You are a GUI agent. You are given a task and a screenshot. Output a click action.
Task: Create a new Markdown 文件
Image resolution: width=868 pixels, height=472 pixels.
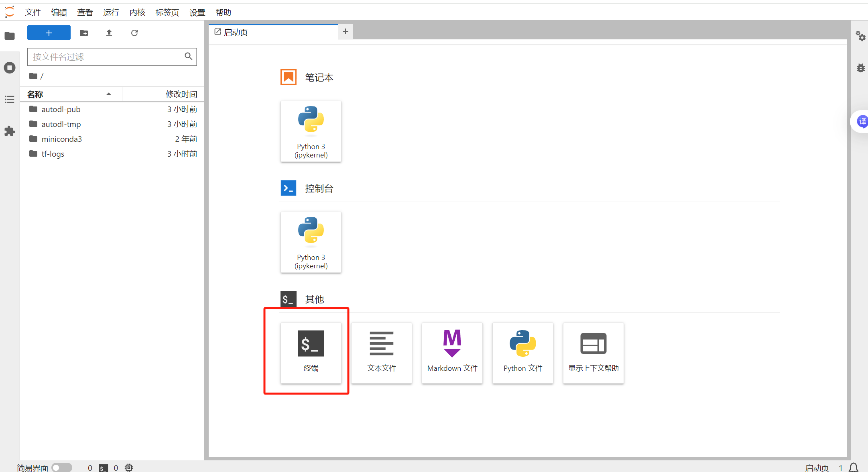pos(452,353)
